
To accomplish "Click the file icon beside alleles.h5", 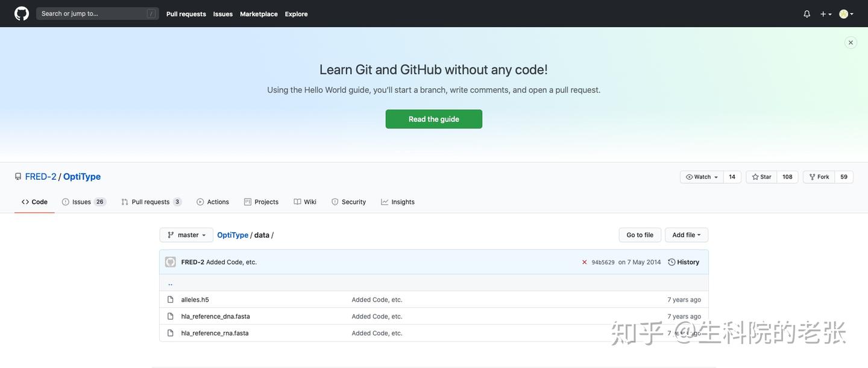I will tap(171, 300).
